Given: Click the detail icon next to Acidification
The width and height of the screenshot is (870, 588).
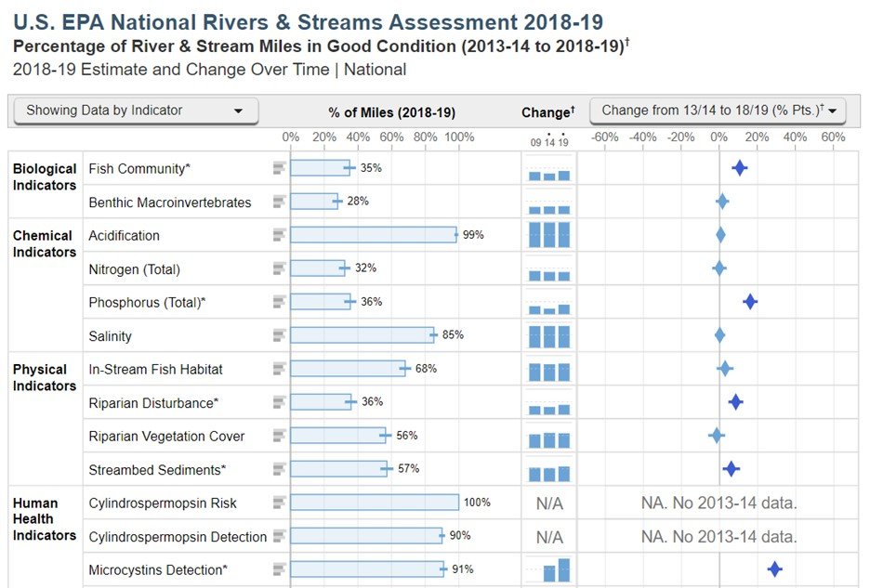Looking at the screenshot, I should (x=279, y=235).
